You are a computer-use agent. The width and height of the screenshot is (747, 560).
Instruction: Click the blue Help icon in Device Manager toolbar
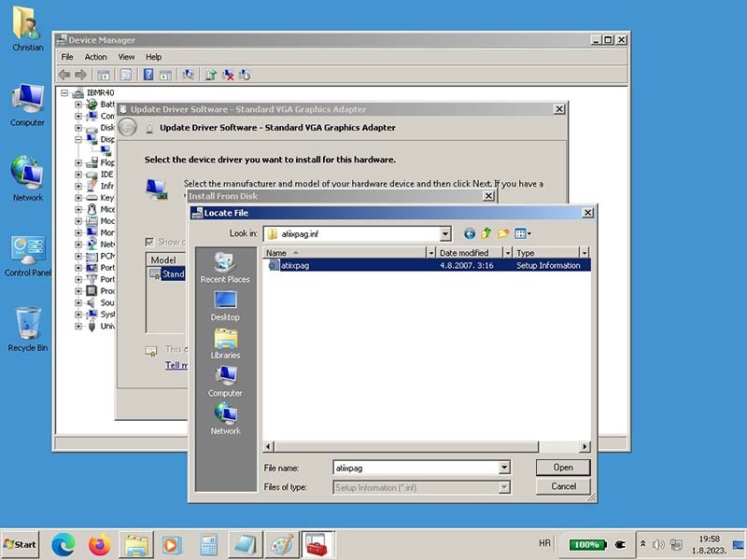(x=148, y=75)
